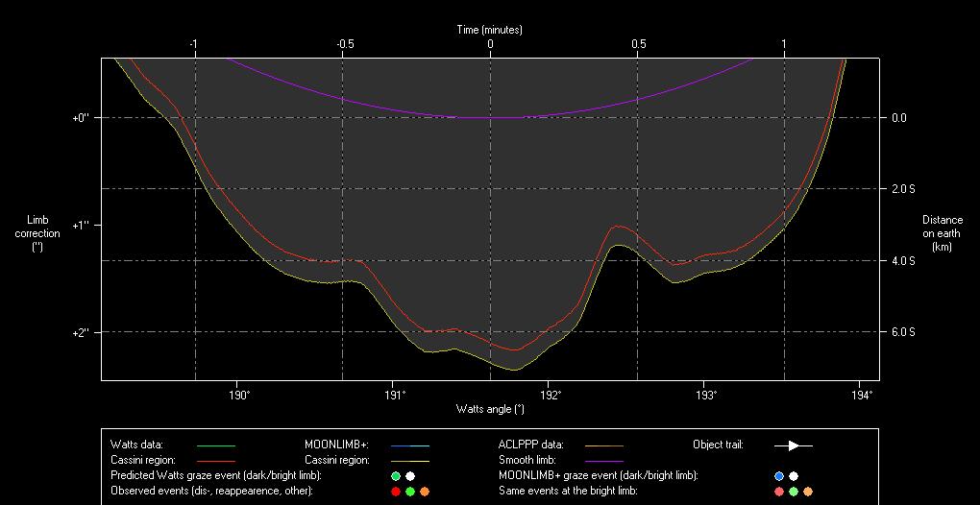Click the green Observed events reappearance dot

tap(410, 492)
